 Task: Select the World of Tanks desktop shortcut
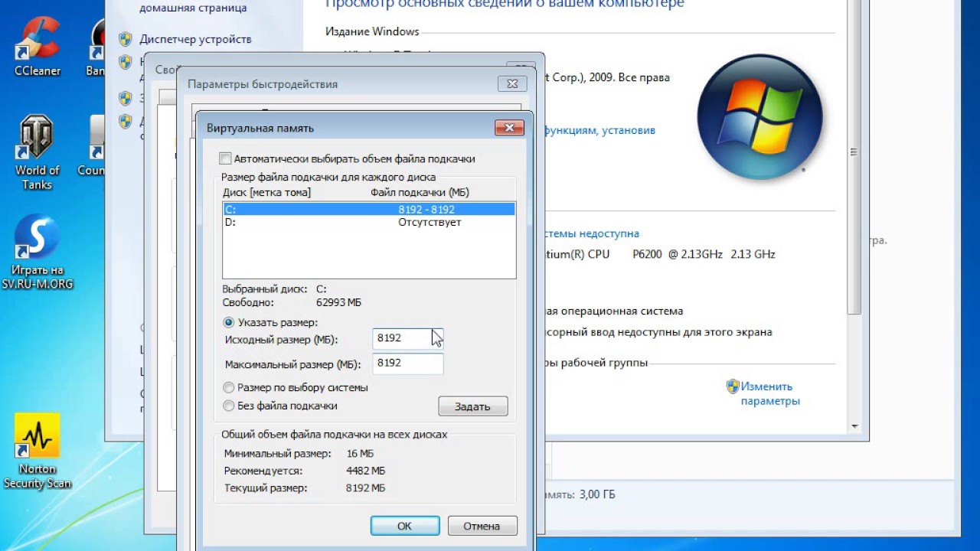(37, 153)
